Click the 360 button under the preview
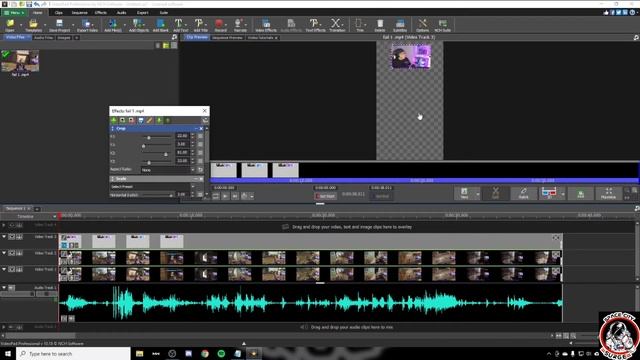 [x=580, y=193]
